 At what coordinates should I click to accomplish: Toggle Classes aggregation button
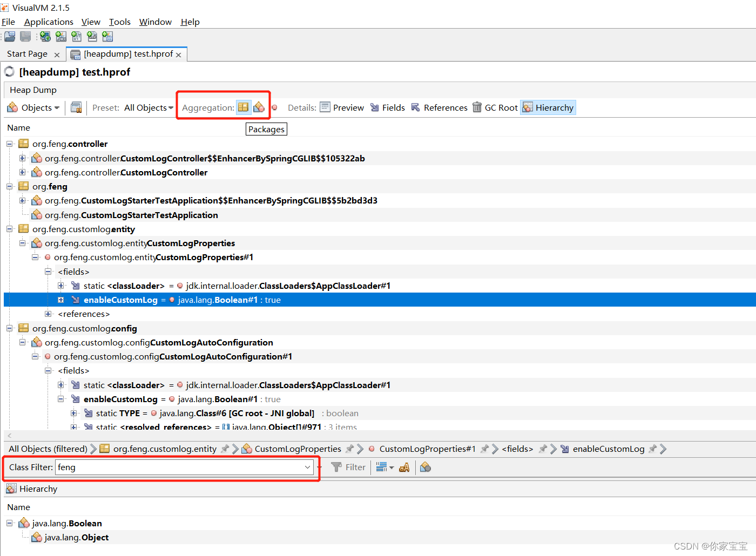tap(259, 107)
